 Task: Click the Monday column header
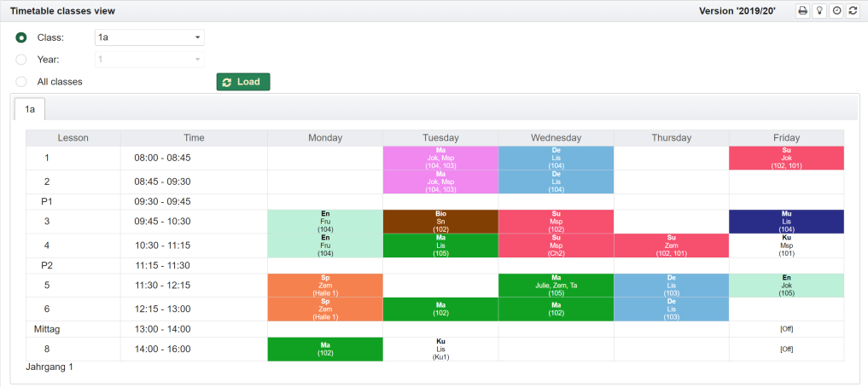coord(325,137)
